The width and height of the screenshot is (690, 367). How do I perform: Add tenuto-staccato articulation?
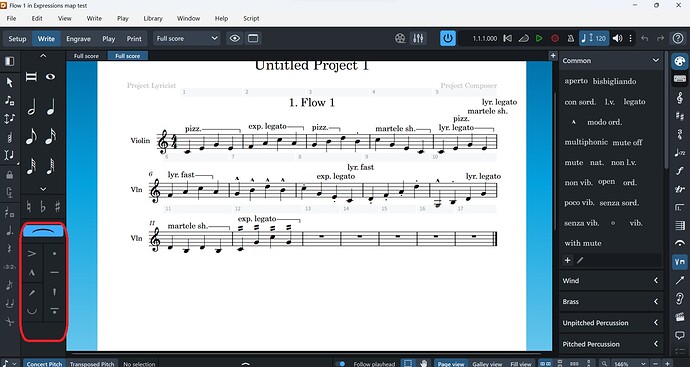click(54, 311)
